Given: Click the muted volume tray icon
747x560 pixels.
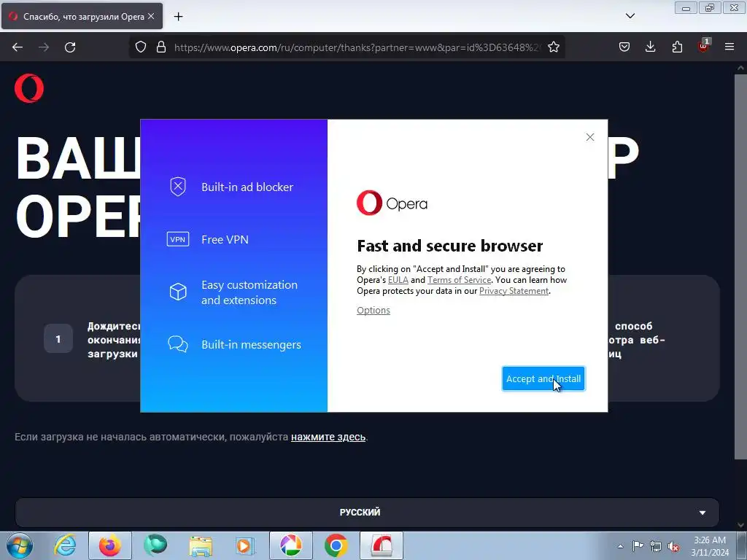Looking at the screenshot, I should pyautogui.click(x=673, y=546).
